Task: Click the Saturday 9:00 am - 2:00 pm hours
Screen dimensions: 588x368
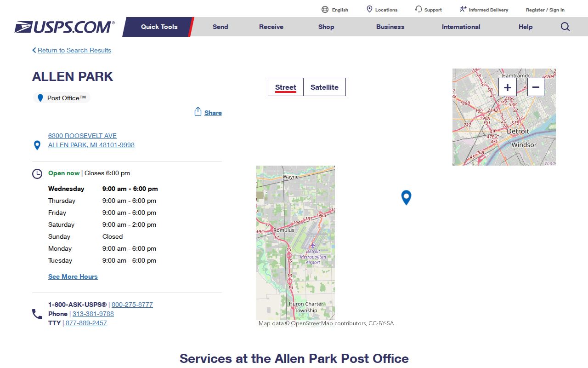Action: point(129,224)
